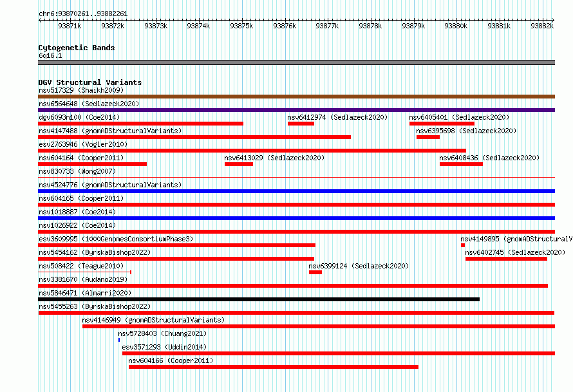573x392 pixels.
Task: Click nsv6395698 (Sedlazeck2020) label
Action: [466, 131]
